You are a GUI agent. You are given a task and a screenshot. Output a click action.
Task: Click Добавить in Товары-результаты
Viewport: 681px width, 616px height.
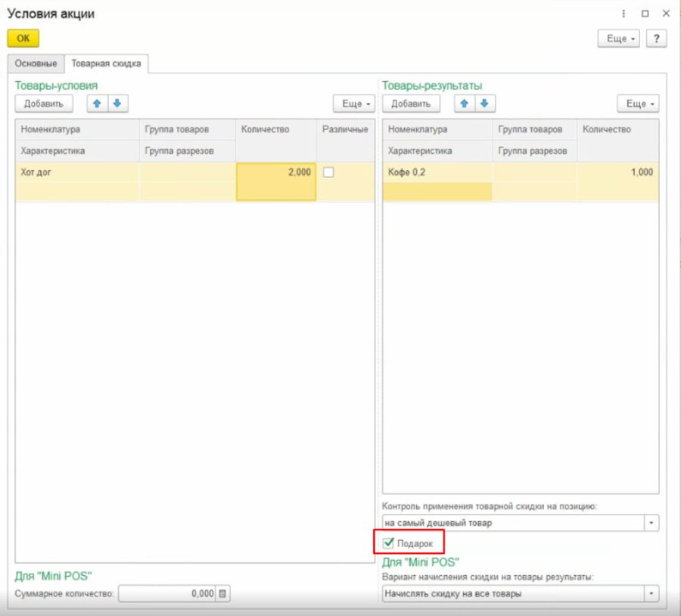(411, 104)
